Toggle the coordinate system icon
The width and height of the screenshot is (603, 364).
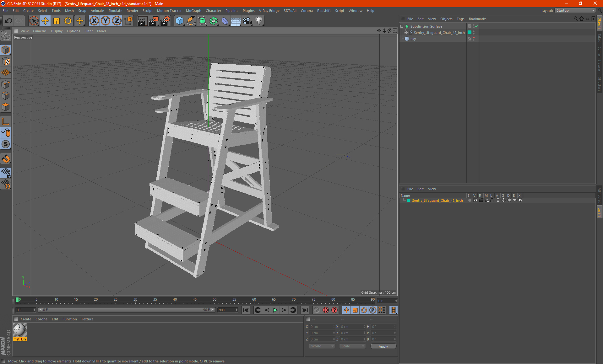coord(128,21)
